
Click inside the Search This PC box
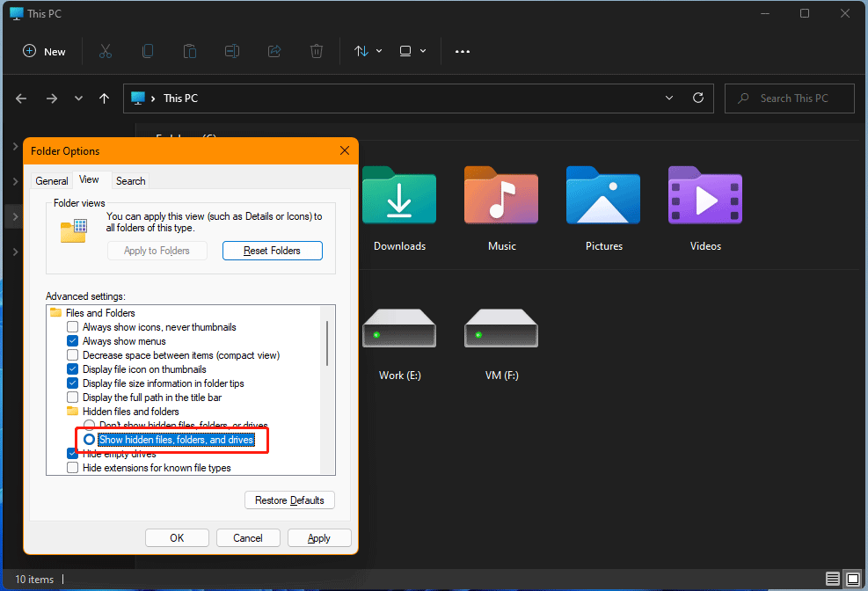[789, 98]
